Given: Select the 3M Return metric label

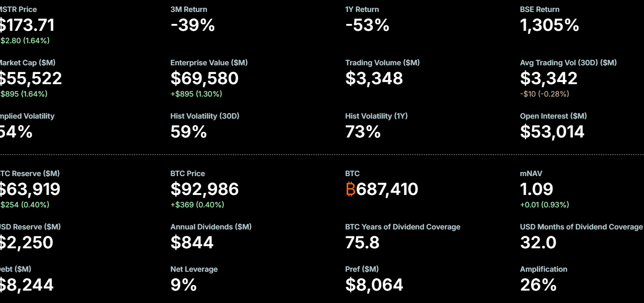Looking at the screenshot, I should (x=189, y=9).
